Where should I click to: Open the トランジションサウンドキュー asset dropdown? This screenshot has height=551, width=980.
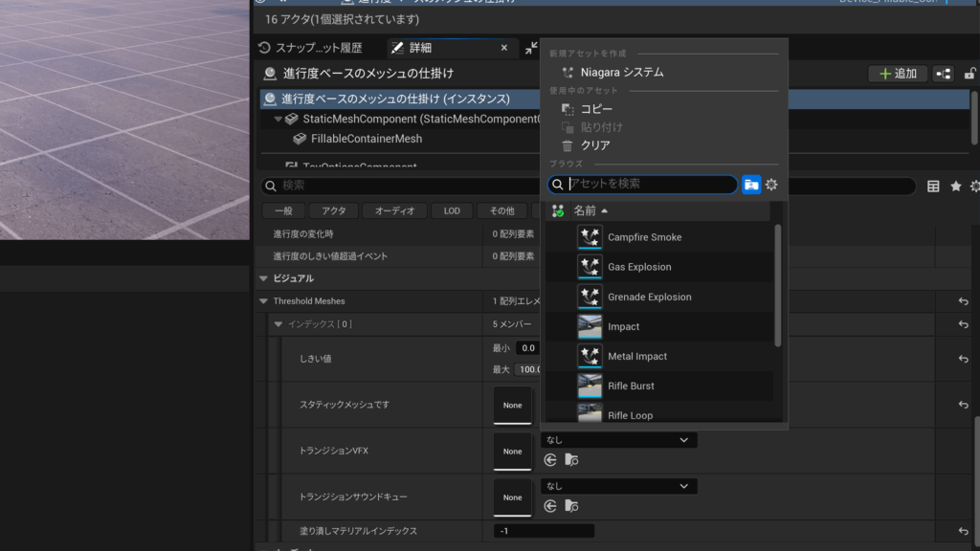click(619, 486)
